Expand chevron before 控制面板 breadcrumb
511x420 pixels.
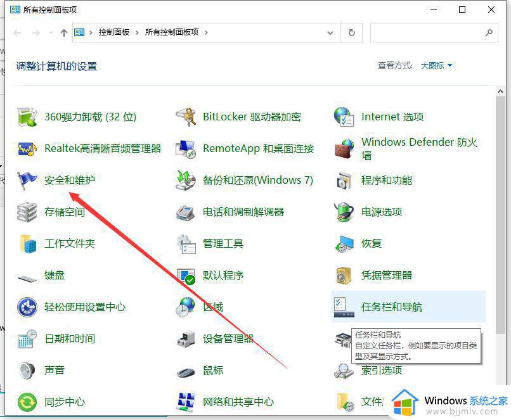click(91, 32)
